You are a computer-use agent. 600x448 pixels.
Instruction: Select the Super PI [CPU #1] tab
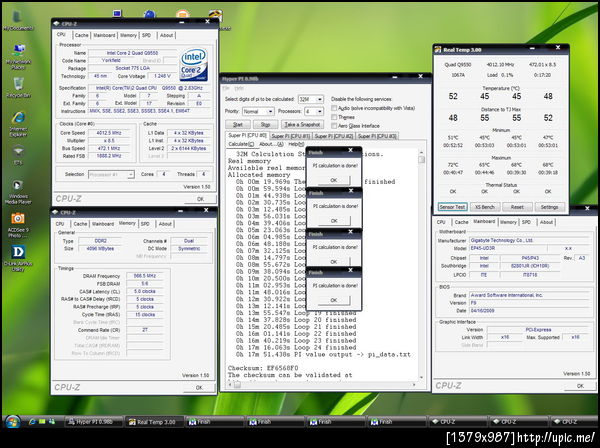click(x=290, y=136)
